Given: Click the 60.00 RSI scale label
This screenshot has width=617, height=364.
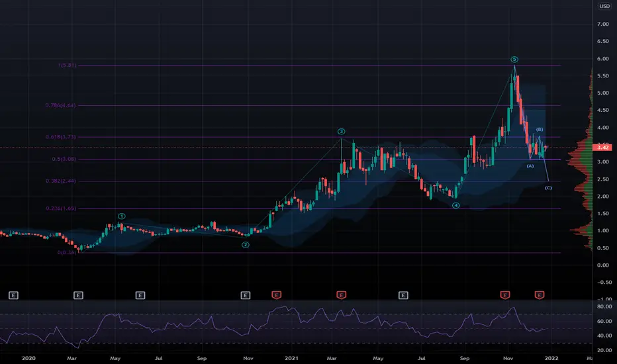Looking at the screenshot, I should click(x=604, y=322).
